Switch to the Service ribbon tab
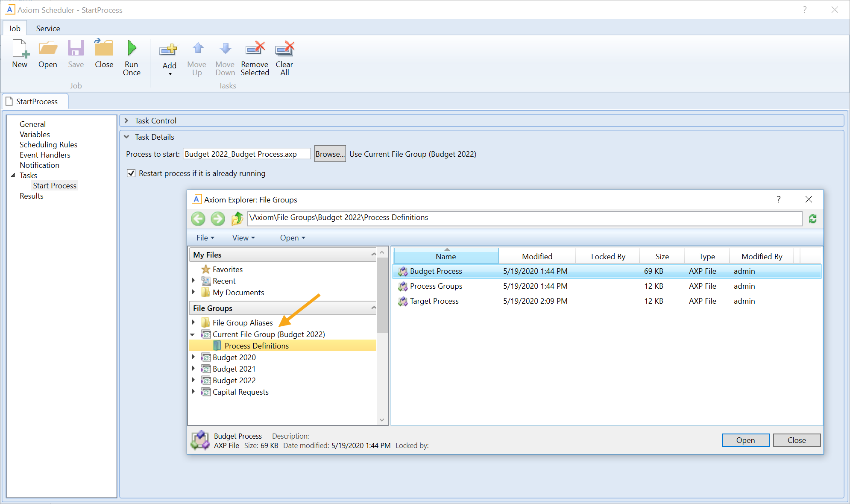850x504 pixels. [48, 29]
